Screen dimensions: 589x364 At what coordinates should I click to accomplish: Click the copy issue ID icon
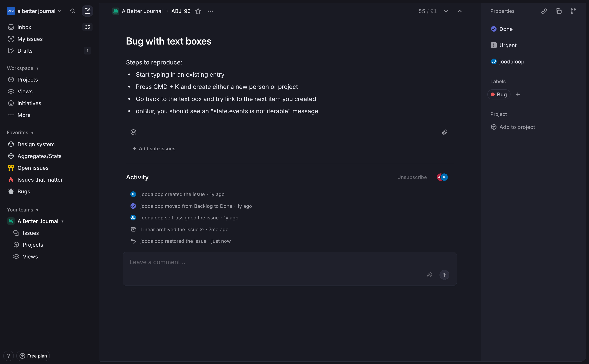click(x=559, y=11)
